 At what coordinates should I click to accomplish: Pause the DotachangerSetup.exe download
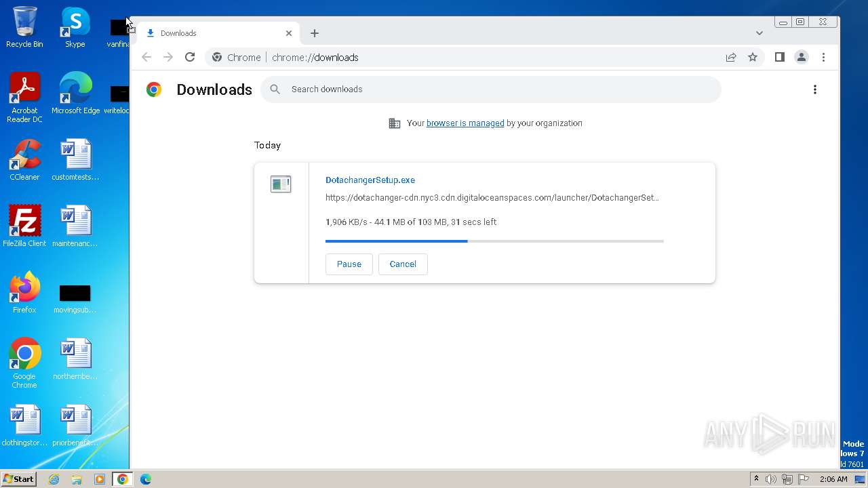coord(349,264)
